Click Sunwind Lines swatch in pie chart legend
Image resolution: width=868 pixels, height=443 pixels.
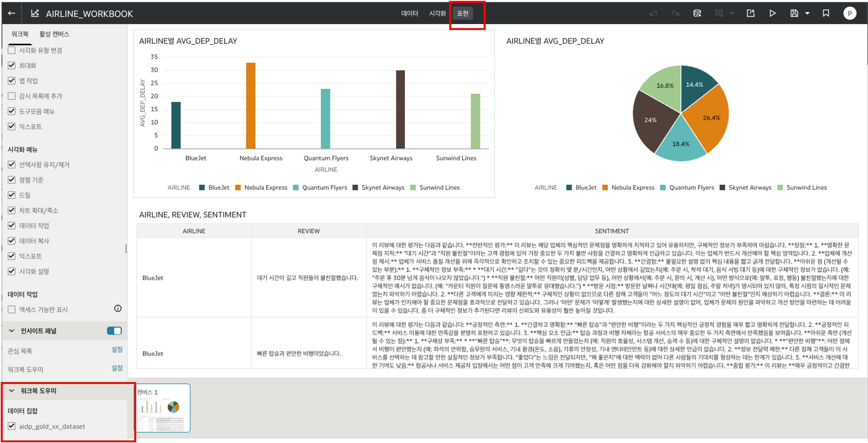pyautogui.click(x=780, y=188)
